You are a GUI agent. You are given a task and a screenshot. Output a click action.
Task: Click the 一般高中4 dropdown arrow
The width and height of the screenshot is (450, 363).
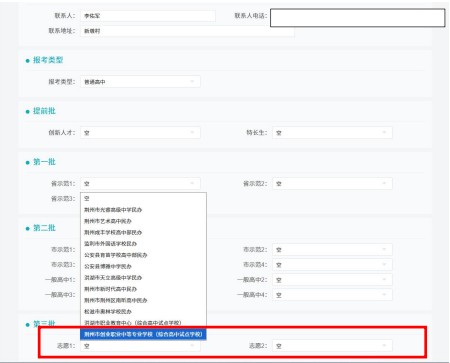[x=384, y=295]
